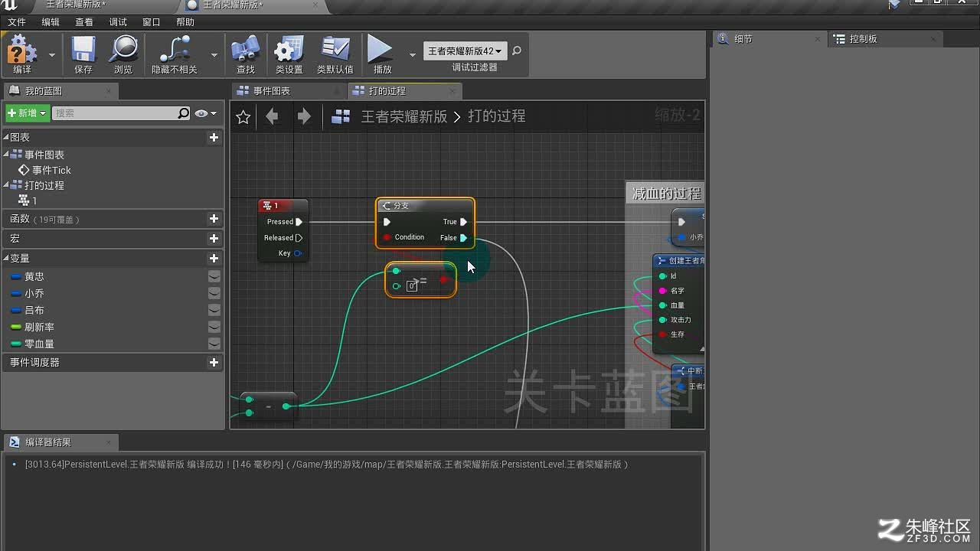Select the 1 key event tree item

tap(34, 201)
